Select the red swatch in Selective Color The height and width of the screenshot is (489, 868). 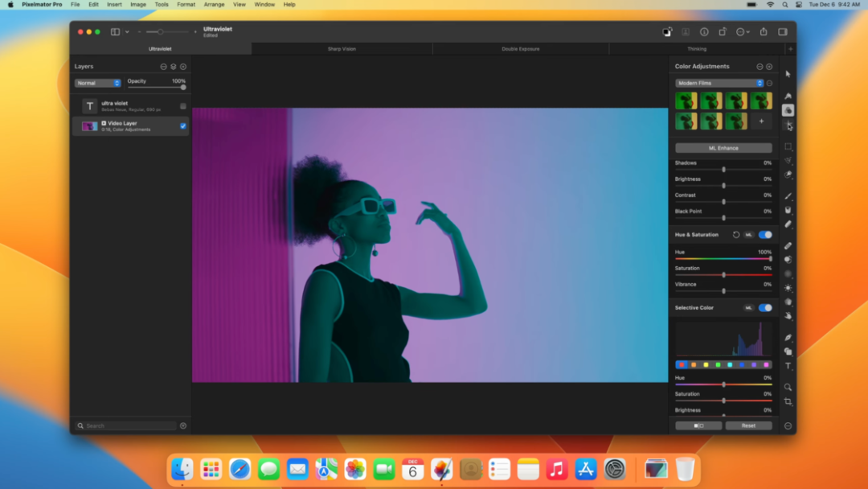pyautogui.click(x=682, y=365)
